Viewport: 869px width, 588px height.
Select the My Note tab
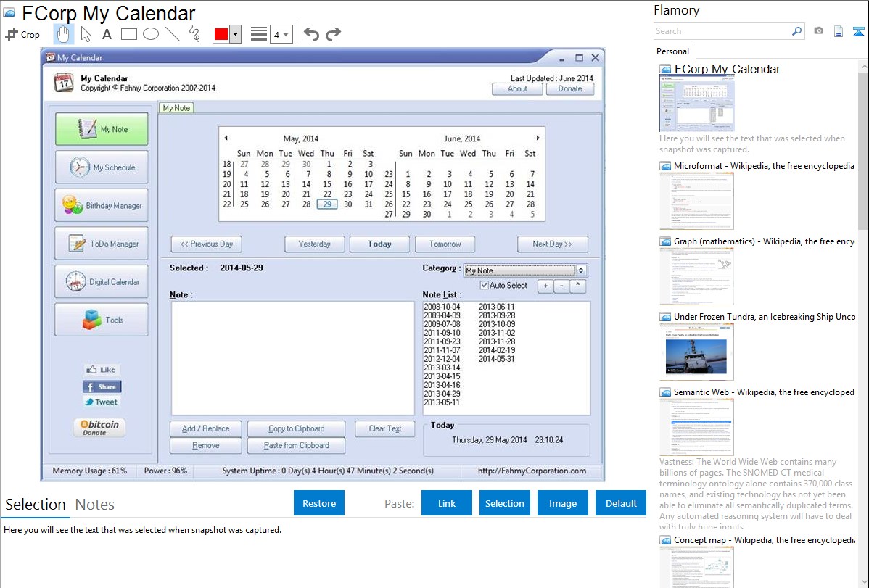176,108
